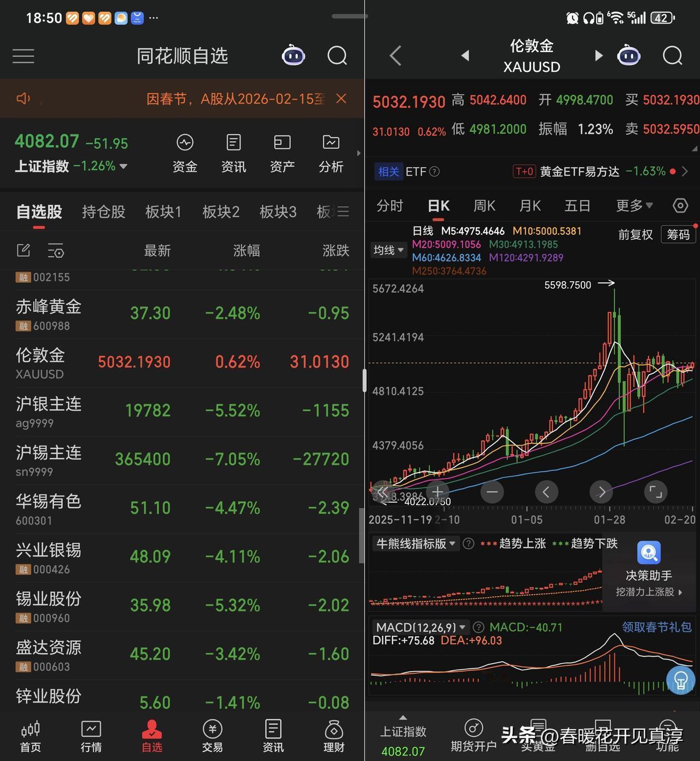Expand the 牛熊线指标版 indicator dropdown
The width and height of the screenshot is (700, 761).
pos(416,544)
